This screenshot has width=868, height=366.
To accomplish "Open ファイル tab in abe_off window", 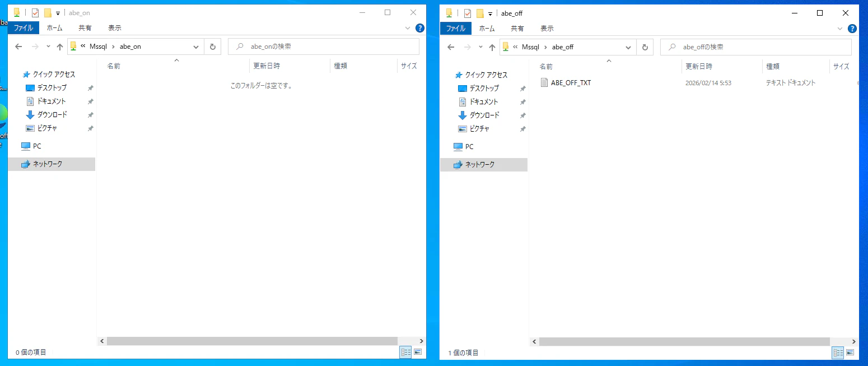I will (455, 29).
